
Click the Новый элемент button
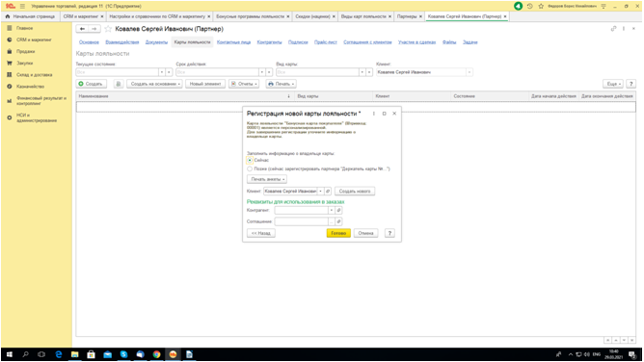pyautogui.click(x=205, y=84)
